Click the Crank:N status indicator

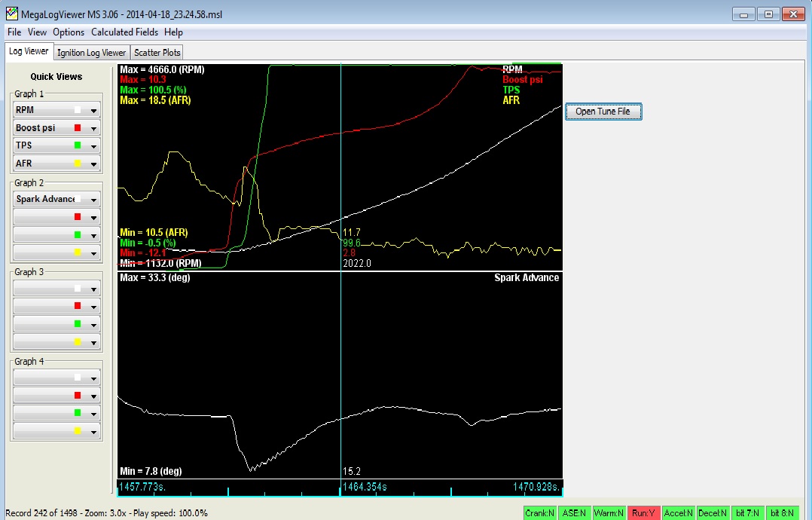[x=539, y=513]
